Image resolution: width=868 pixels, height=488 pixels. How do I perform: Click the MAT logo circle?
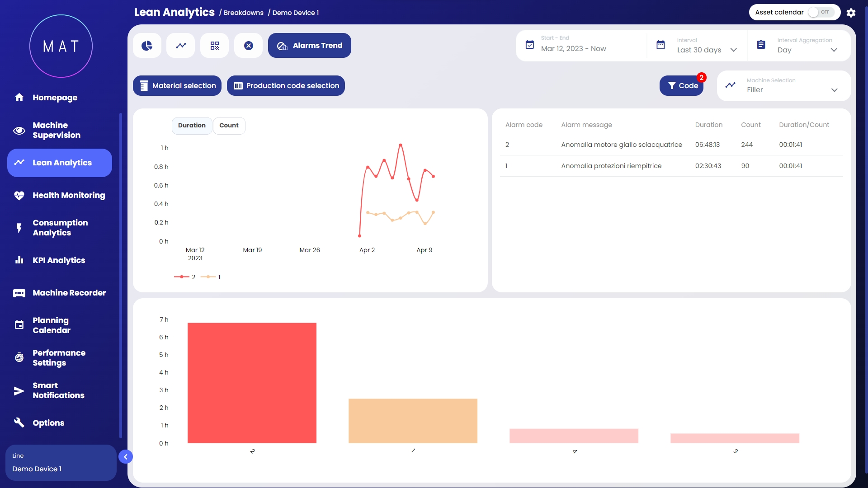coord(61,46)
